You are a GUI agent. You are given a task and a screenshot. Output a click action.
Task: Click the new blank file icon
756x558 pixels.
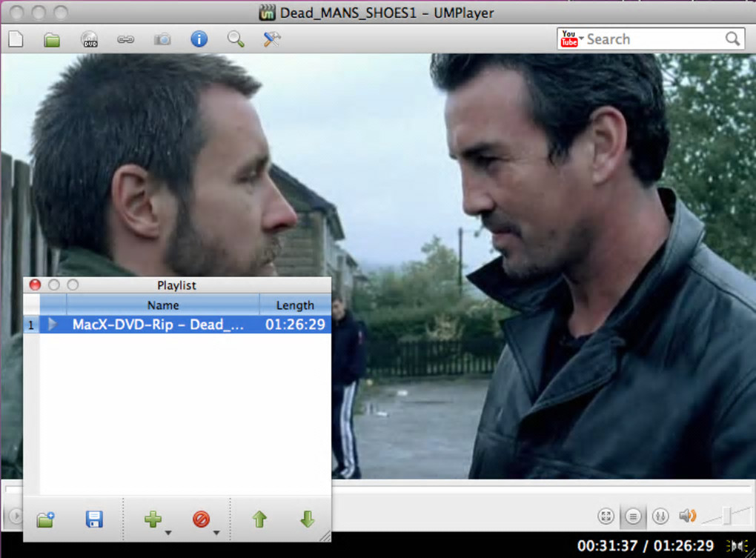click(16, 39)
